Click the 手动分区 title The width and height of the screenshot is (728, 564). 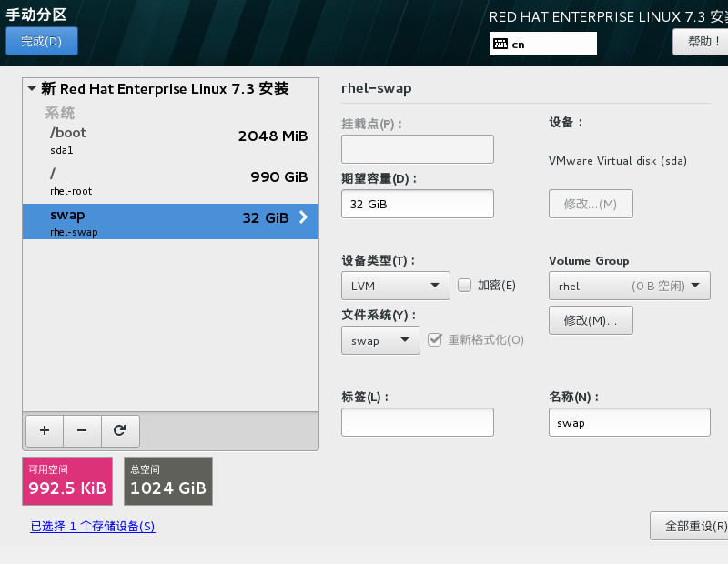pos(36,15)
